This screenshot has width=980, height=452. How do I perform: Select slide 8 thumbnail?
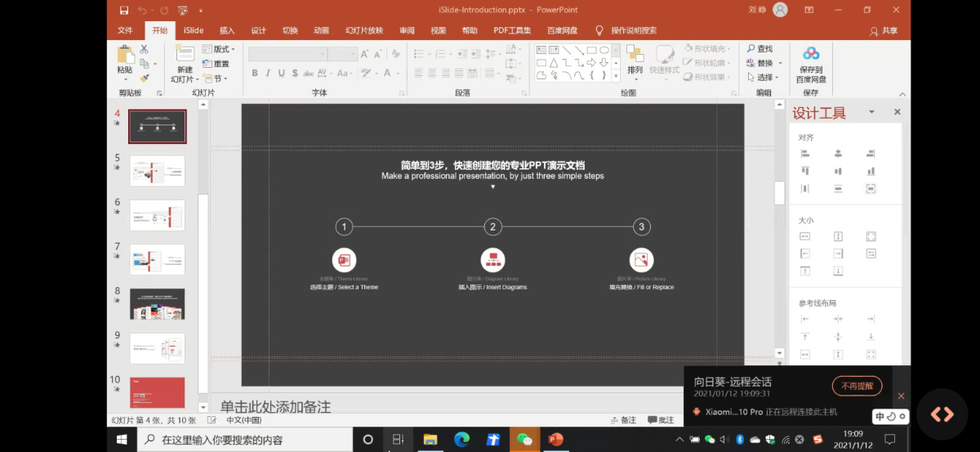pyautogui.click(x=158, y=303)
